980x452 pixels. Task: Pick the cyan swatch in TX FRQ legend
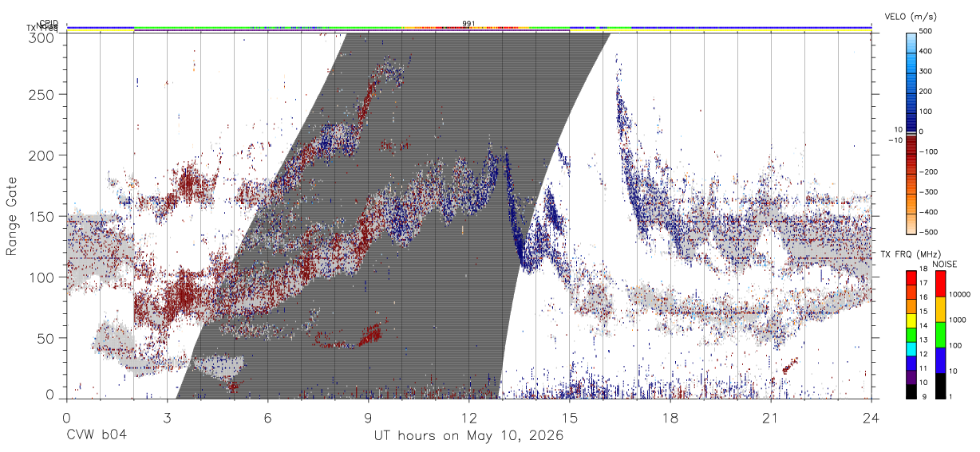pos(911,349)
